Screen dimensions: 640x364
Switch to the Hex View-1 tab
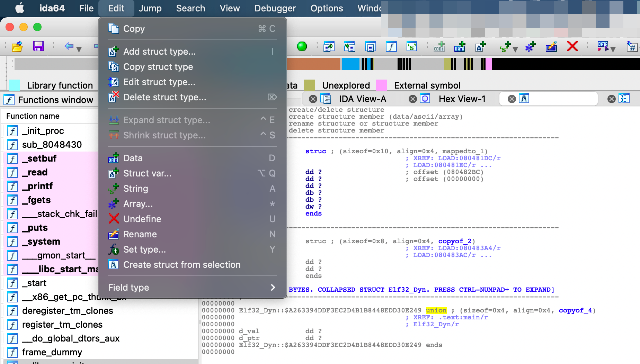pyautogui.click(x=462, y=99)
